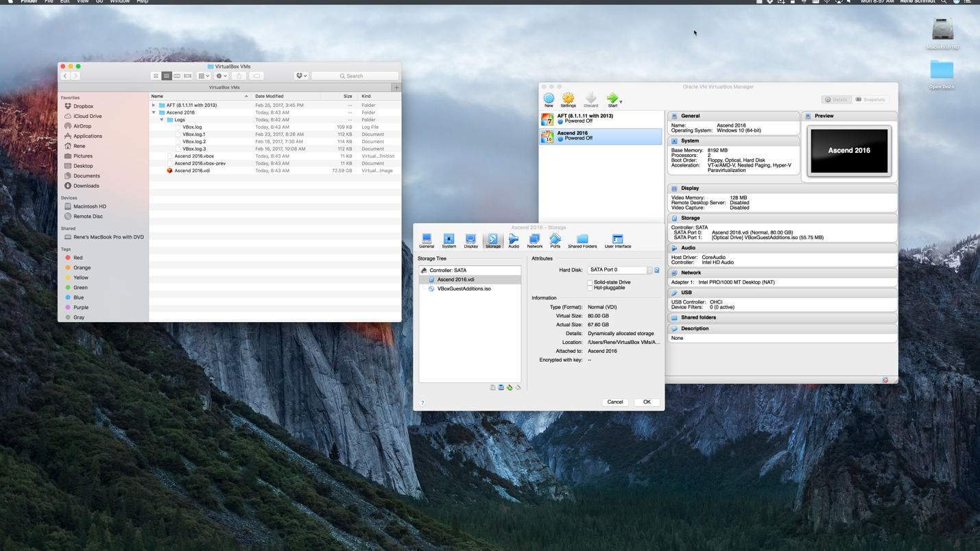Screen dimensions: 980x551
Task: Click the remove storage attachment icon
Action: pyautogui.click(x=518, y=388)
